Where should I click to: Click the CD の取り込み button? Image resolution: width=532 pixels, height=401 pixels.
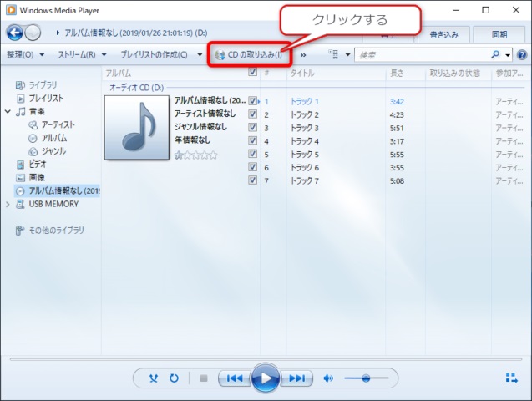tap(248, 54)
